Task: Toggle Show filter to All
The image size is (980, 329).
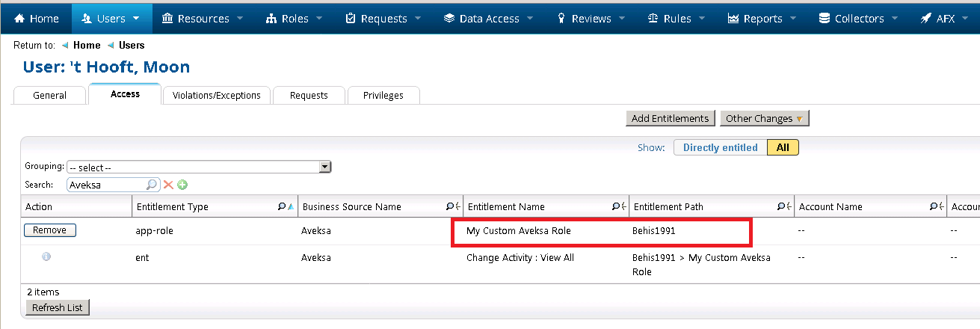Action: 783,147
